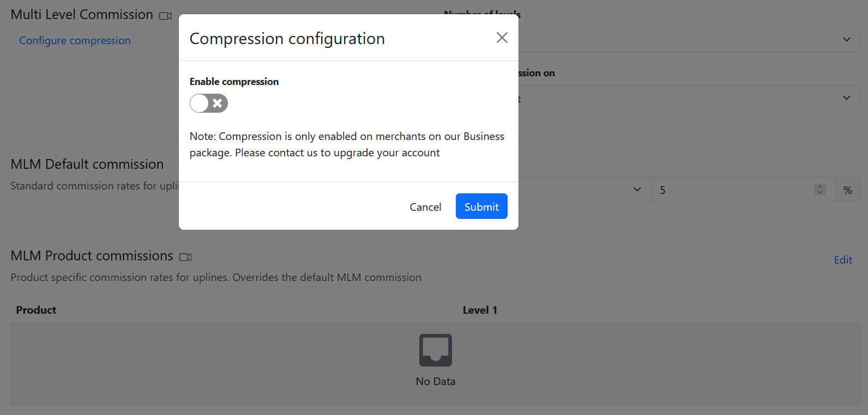Increase commission value with stepper up arrow
This screenshot has width=868, height=415.
coord(820,186)
